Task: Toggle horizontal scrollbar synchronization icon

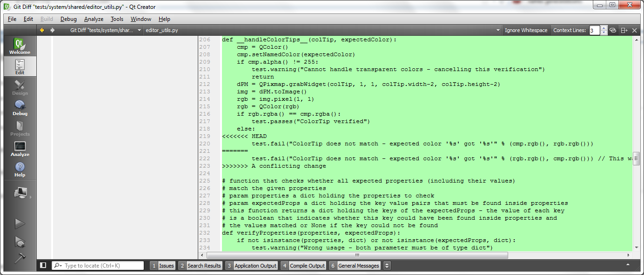Action: pyautogui.click(x=613, y=30)
